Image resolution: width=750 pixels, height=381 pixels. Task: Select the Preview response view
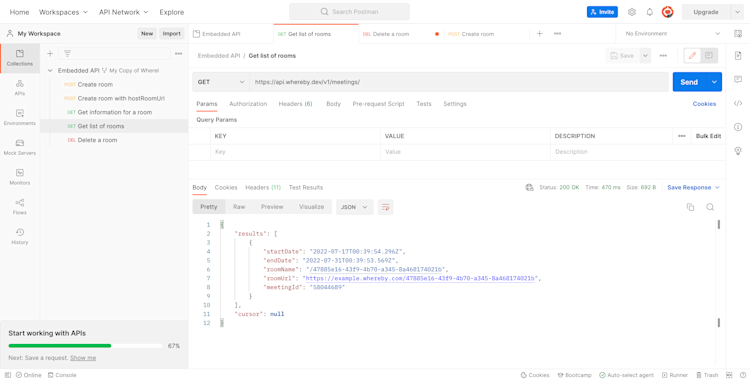(272, 207)
